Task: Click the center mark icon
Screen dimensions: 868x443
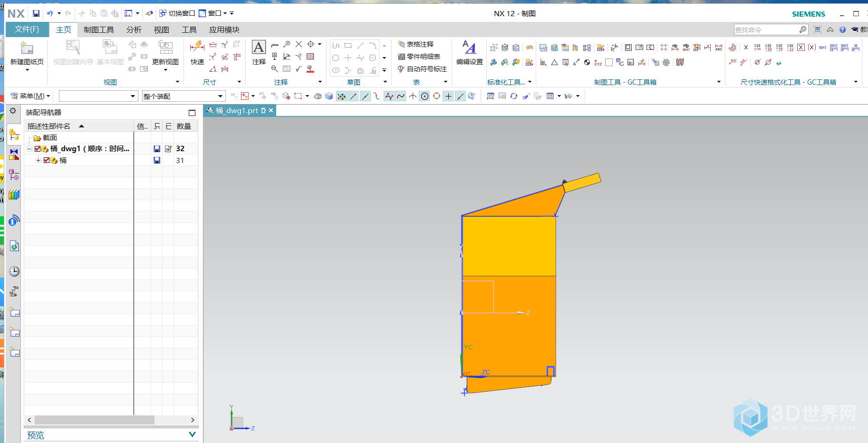Action: click(x=310, y=44)
